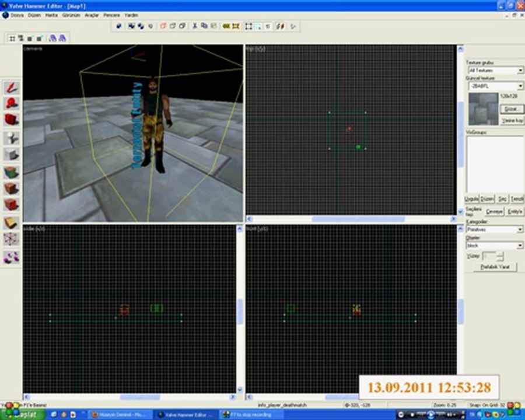
Task: Click the rightmost icon of top toolbar
Action: (293, 26)
